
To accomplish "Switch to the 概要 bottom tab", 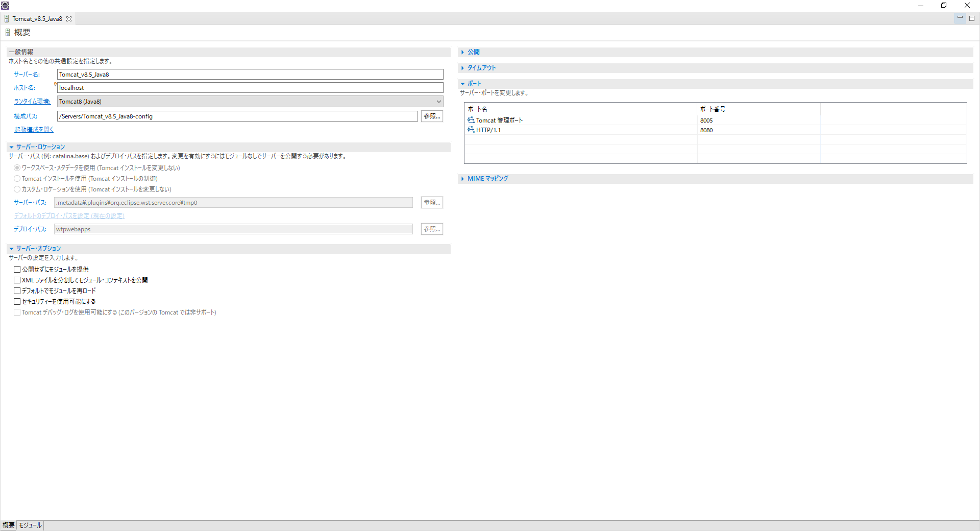I will 9,525.
